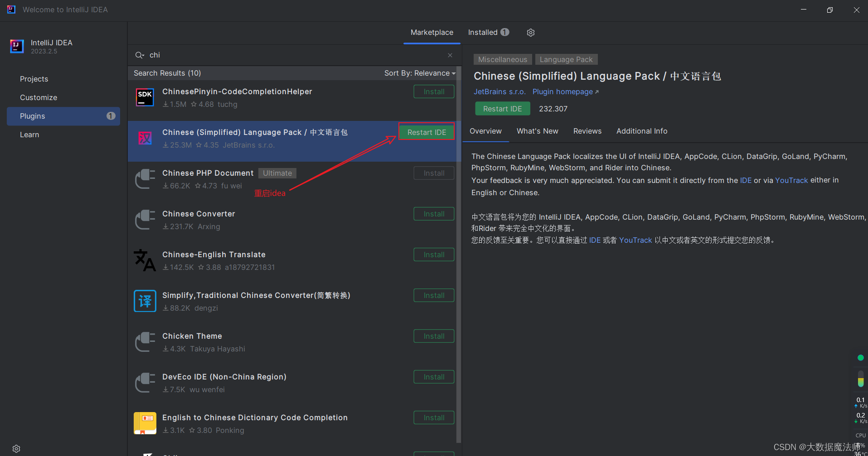Install the Chinese-English Translate plugin
This screenshot has height=456, width=868.
pyautogui.click(x=434, y=254)
